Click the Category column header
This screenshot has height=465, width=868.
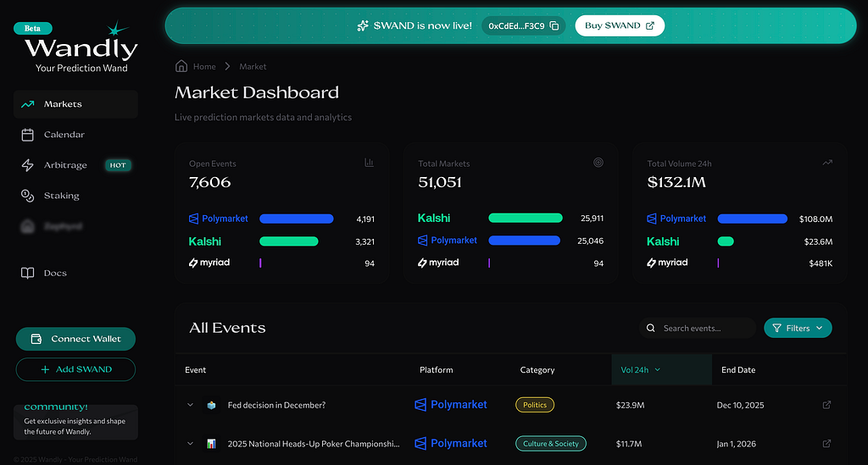537,370
